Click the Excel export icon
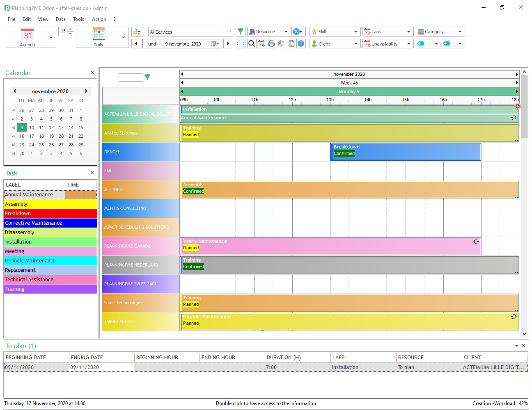This screenshot has width=532, height=410. pos(291,43)
